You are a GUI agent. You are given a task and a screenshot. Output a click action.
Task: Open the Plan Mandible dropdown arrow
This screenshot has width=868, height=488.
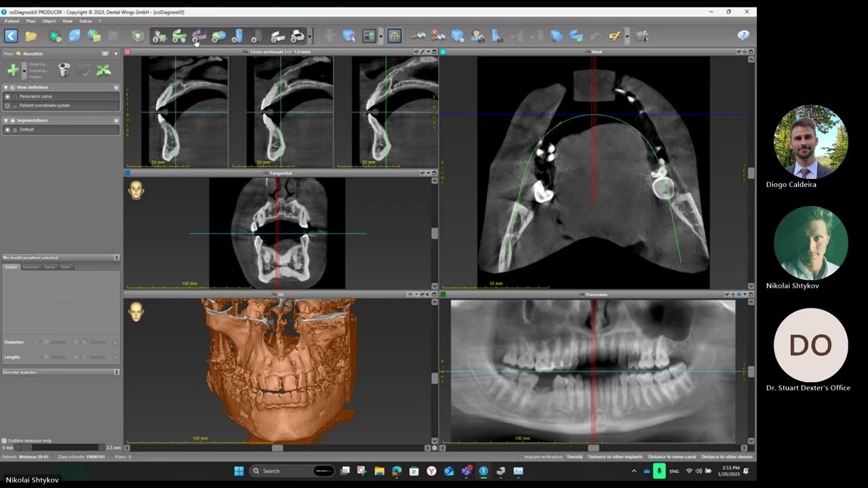pyautogui.click(x=115, y=54)
